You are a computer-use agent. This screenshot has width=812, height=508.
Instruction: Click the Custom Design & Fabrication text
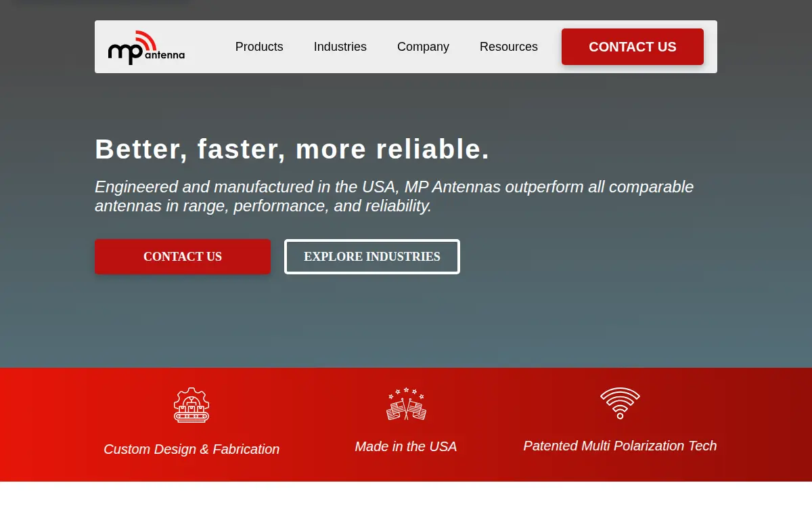pos(191,449)
